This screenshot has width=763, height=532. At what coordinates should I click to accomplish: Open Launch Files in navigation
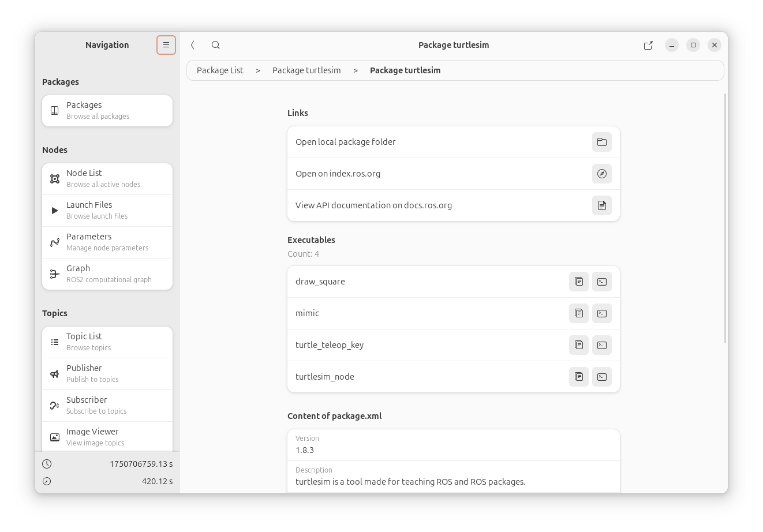click(107, 211)
